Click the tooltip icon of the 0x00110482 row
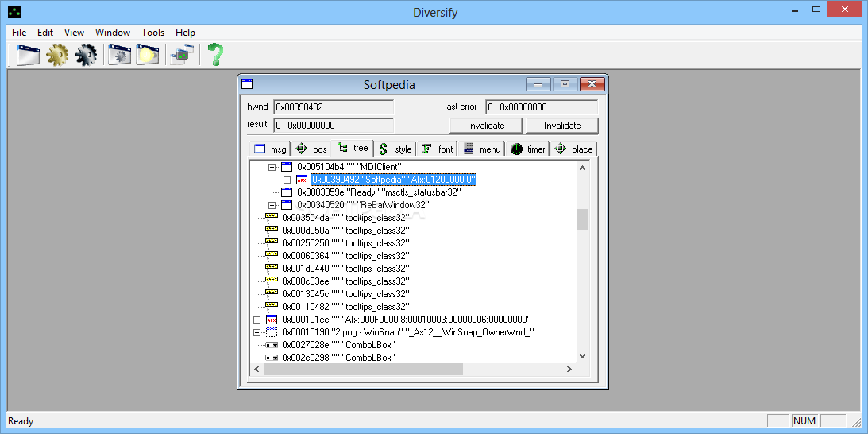868x434 pixels. pyautogui.click(x=272, y=307)
